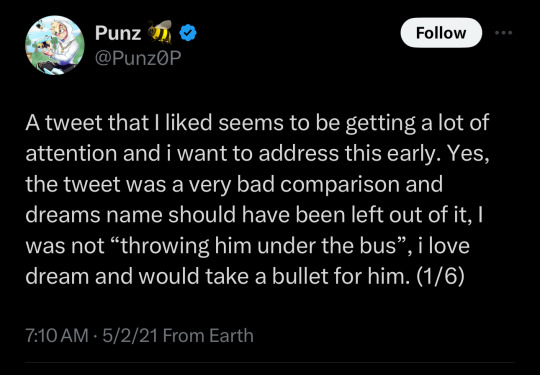Click the bee emoji beside Punz

pyautogui.click(x=160, y=32)
